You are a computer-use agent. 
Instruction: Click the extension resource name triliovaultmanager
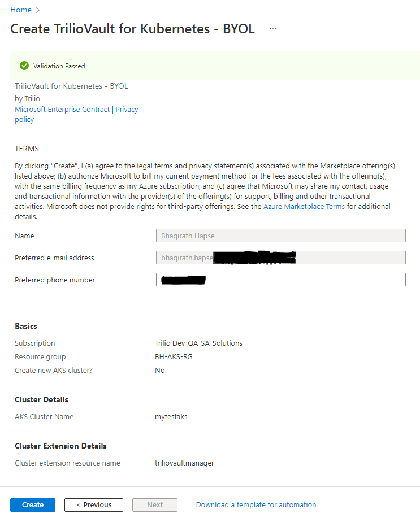coord(184,463)
